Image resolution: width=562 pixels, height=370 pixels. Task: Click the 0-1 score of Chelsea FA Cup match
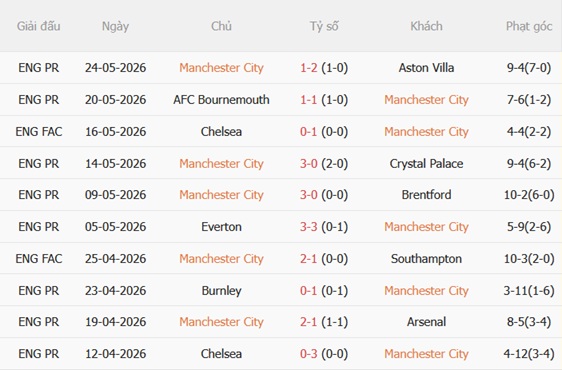(x=308, y=132)
